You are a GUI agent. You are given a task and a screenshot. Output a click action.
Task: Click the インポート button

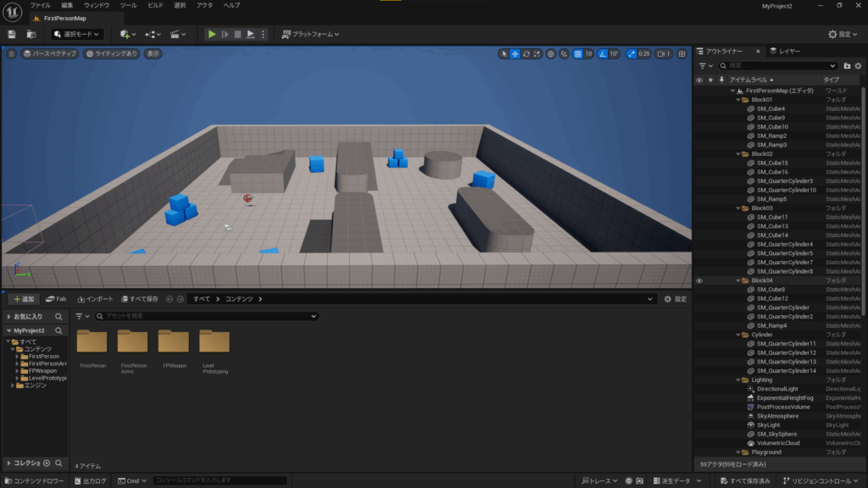point(94,299)
